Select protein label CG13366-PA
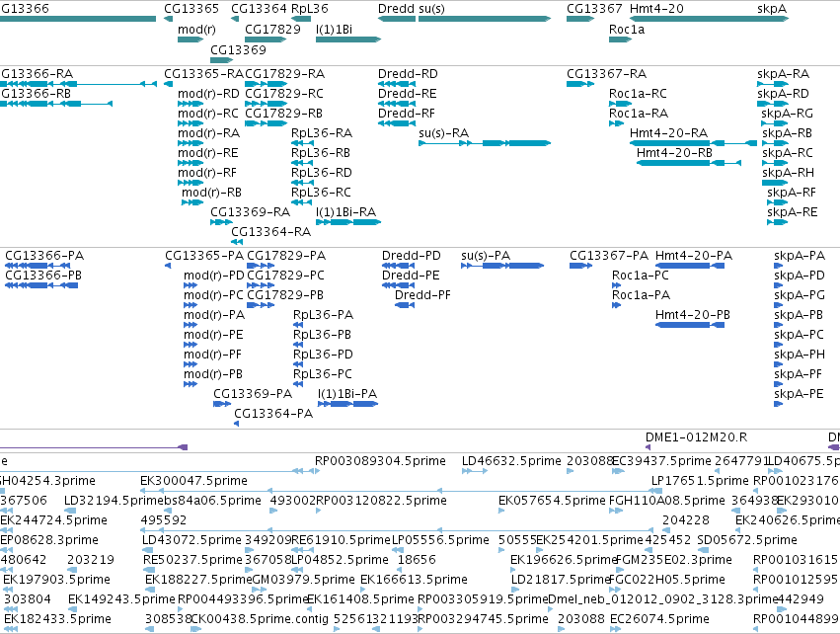Image resolution: width=840 pixels, height=634 pixels. (x=44, y=255)
